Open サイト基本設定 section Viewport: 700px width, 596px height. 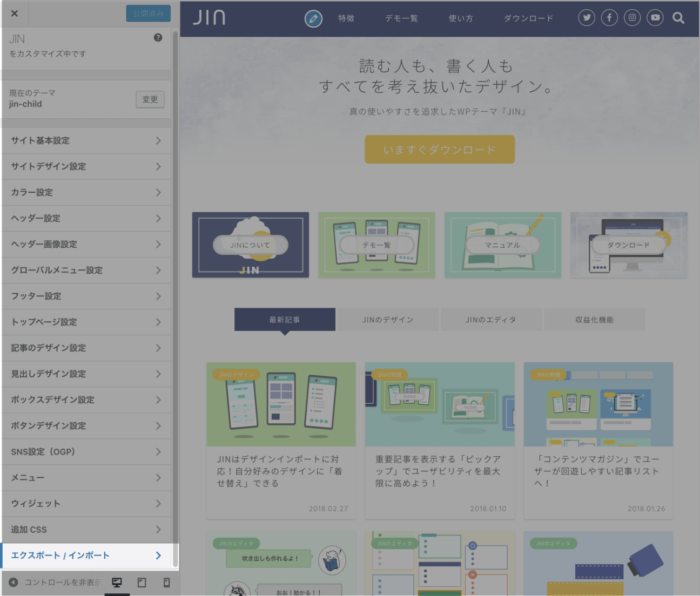click(x=86, y=140)
